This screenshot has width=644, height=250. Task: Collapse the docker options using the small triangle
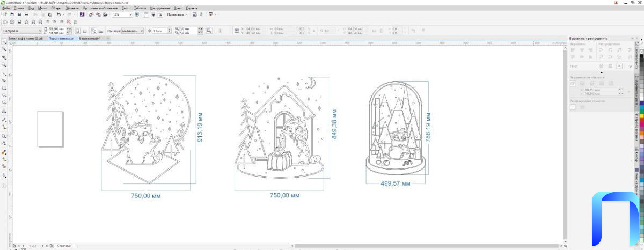point(602,72)
